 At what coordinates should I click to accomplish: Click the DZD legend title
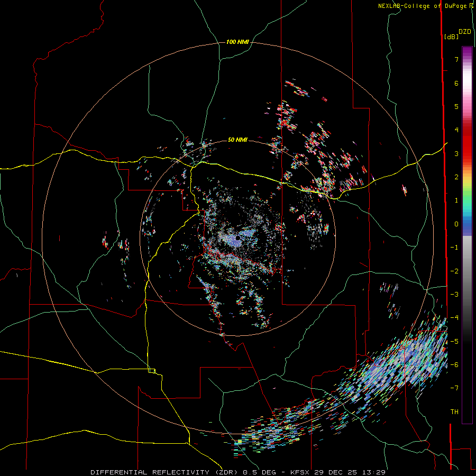pyautogui.click(x=465, y=32)
